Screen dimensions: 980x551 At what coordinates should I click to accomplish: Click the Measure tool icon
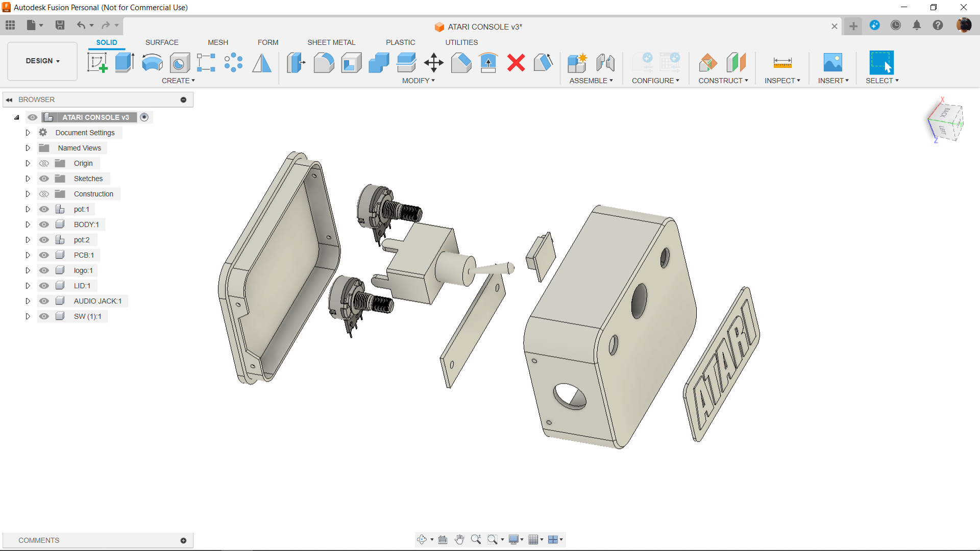(782, 63)
